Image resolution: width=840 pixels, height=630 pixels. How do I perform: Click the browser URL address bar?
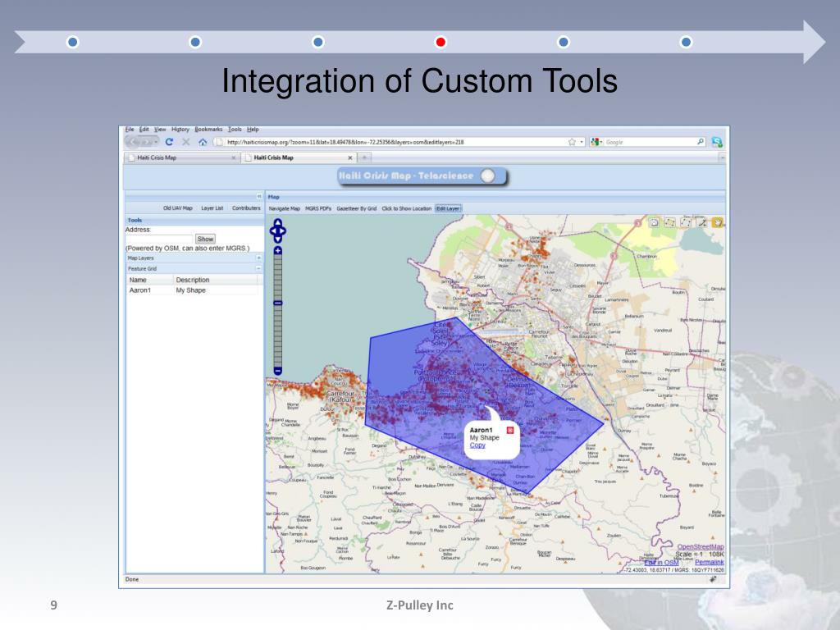pos(390,142)
